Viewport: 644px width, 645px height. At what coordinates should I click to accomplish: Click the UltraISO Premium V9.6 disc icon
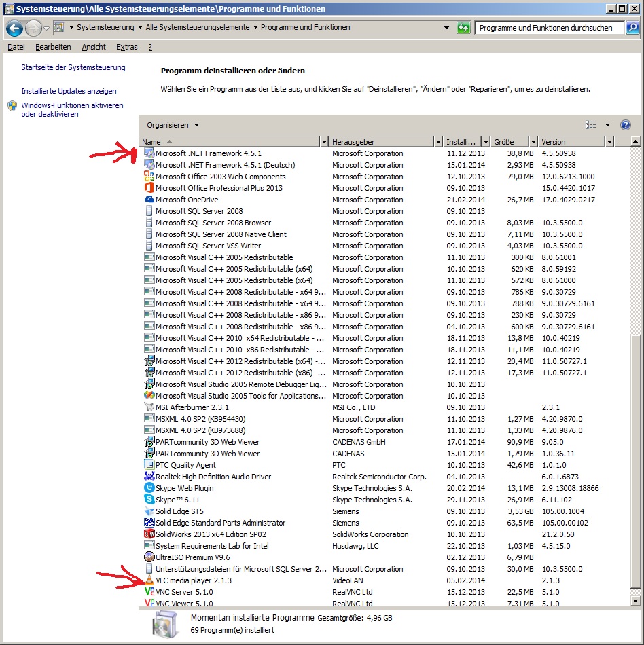pos(149,557)
